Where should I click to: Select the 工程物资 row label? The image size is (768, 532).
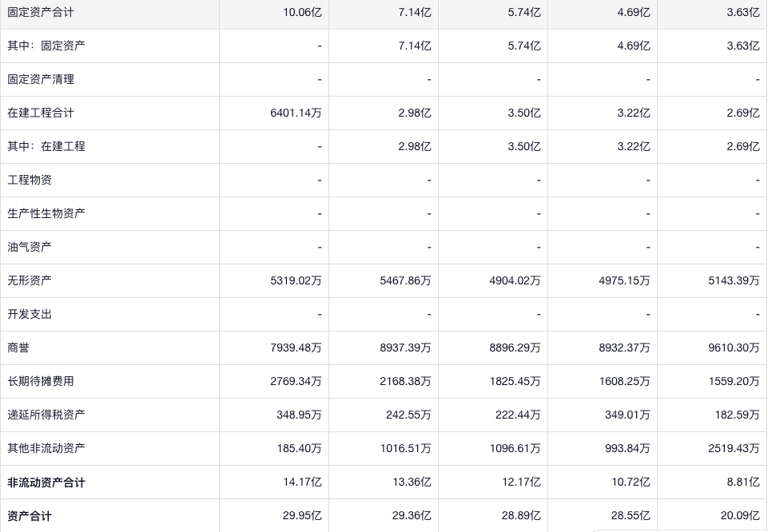[x=30, y=180]
